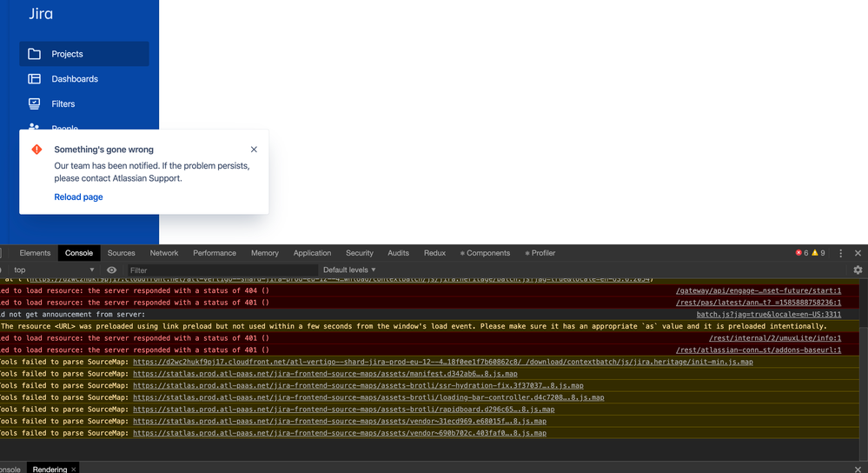Image resolution: width=868 pixels, height=473 pixels.
Task: Click the Projects folder icon
Action: [35, 54]
